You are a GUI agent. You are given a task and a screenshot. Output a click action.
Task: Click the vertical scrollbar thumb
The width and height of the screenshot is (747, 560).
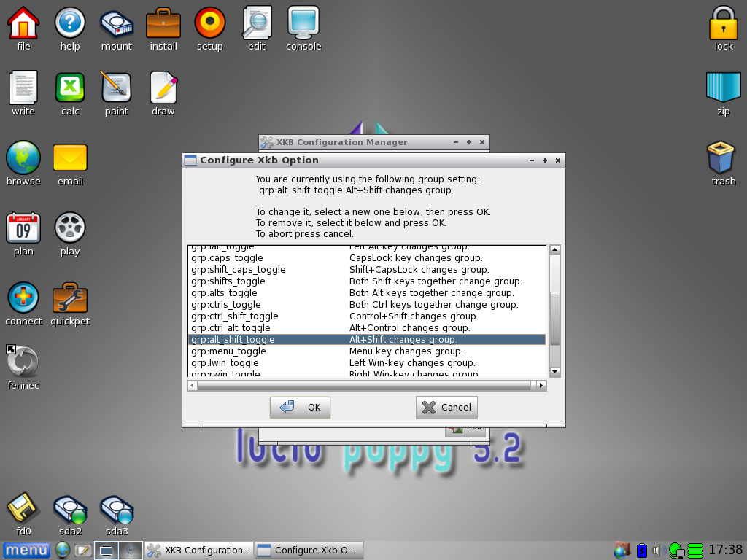(554, 318)
